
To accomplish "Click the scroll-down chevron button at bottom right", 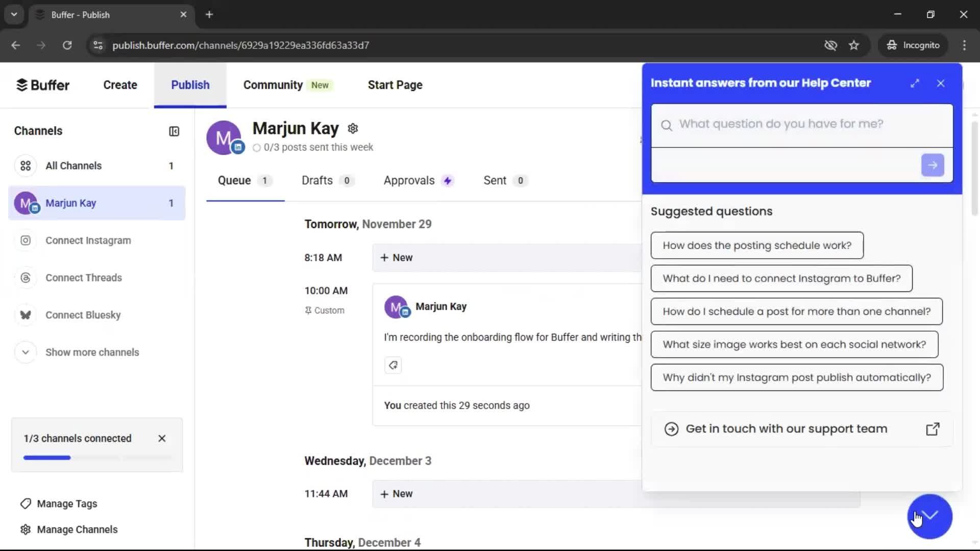I will point(929,516).
